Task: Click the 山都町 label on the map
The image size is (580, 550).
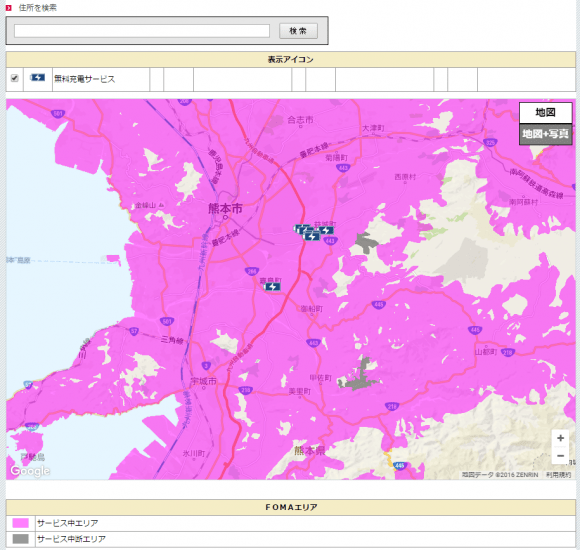Action: pyautogui.click(x=486, y=352)
